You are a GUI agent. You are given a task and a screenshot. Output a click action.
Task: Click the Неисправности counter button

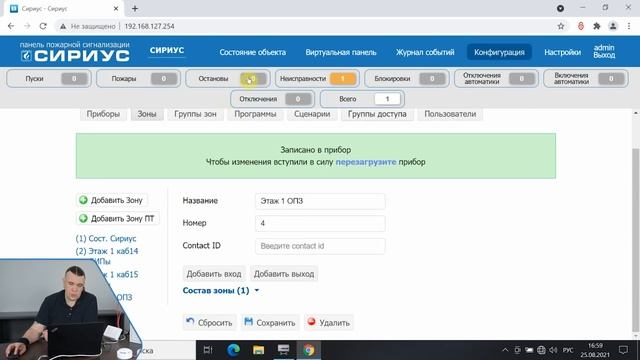coord(317,78)
